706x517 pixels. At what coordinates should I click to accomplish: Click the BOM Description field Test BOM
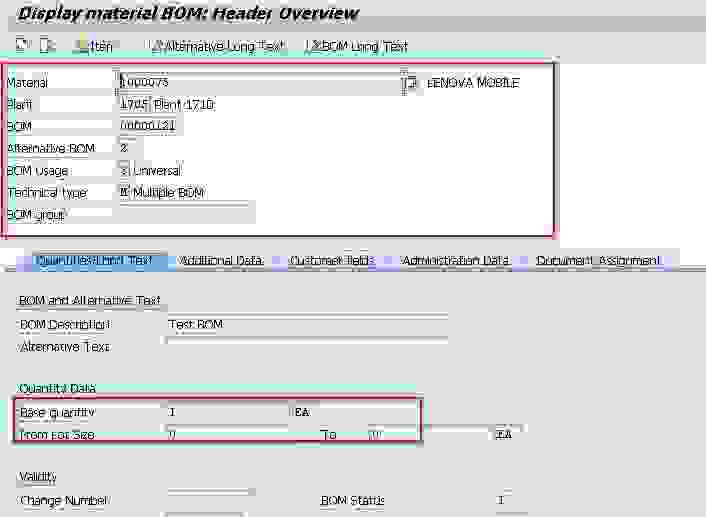307,324
